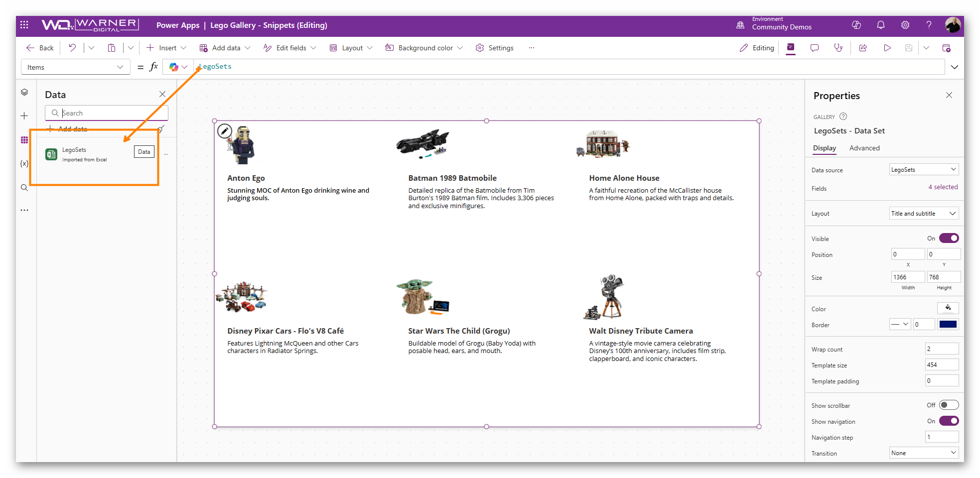Open the Search icon in sidebar
Image resolution: width=980 pixels, height=478 pixels.
click(24, 188)
